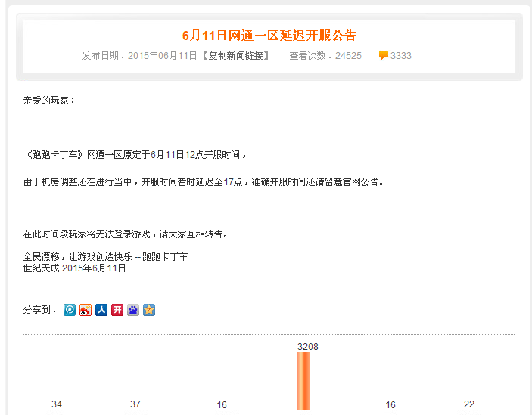Click the view count 查看次数:24525
The height and width of the screenshot is (415, 532).
pyautogui.click(x=325, y=55)
